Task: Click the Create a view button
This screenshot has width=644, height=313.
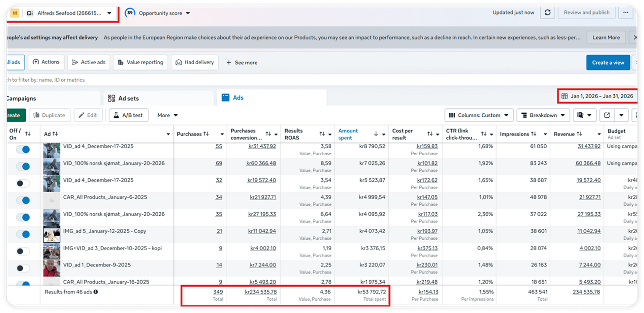Action: click(608, 63)
